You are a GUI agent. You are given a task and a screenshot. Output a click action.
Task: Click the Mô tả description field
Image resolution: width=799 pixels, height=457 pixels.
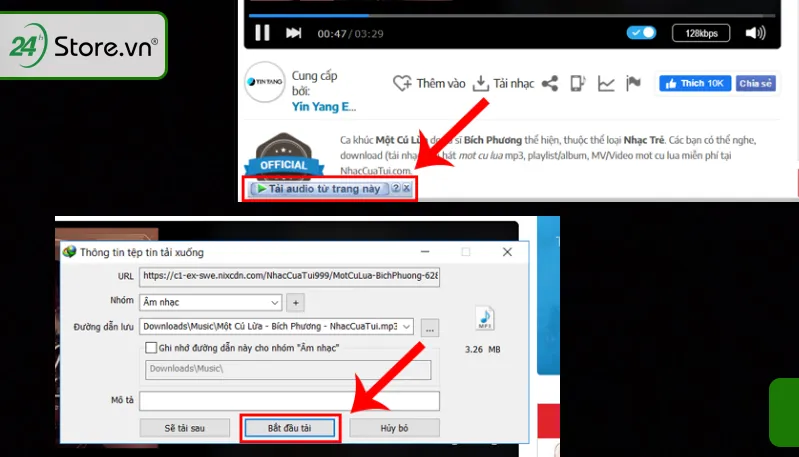point(289,400)
